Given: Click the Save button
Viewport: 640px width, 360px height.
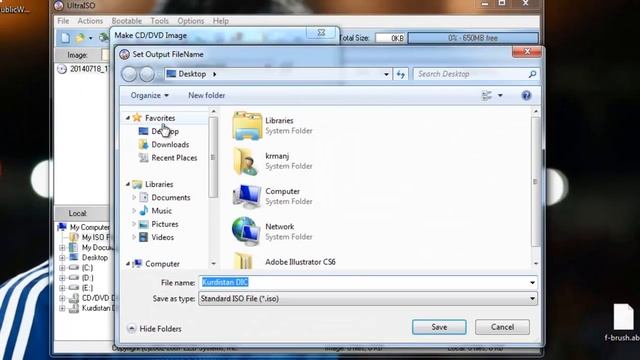Looking at the screenshot, I should pos(439,327).
